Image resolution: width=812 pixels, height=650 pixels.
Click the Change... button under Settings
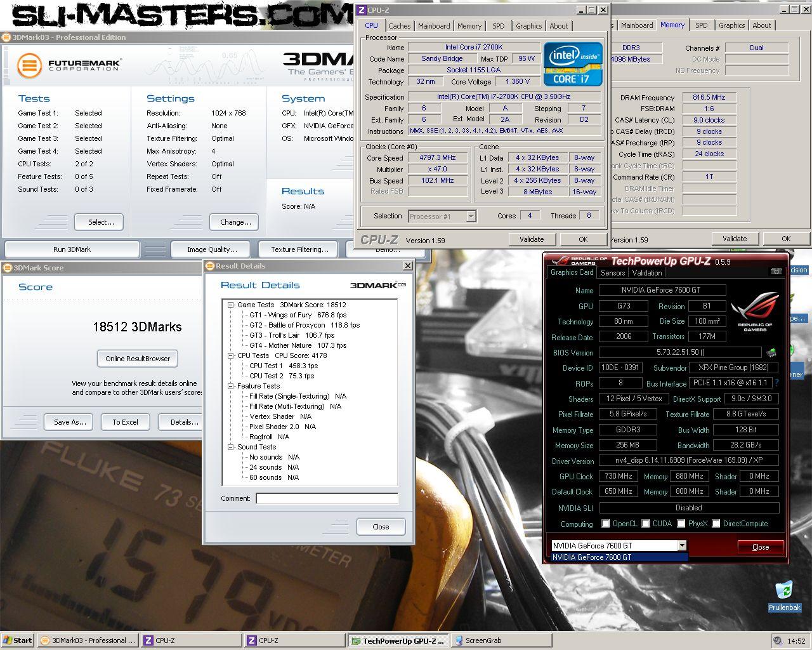coord(235,222)
